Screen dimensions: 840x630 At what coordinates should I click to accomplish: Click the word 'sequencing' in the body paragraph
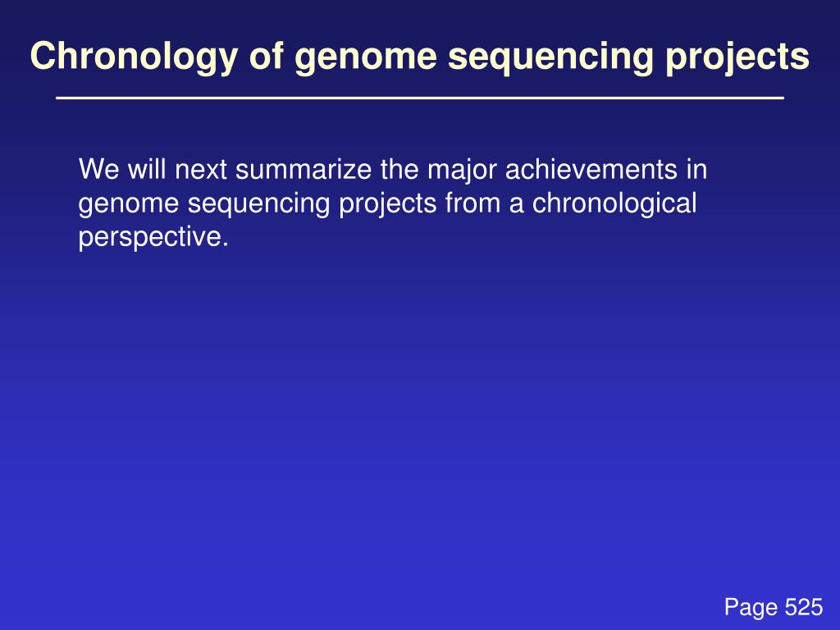[258, 205]
